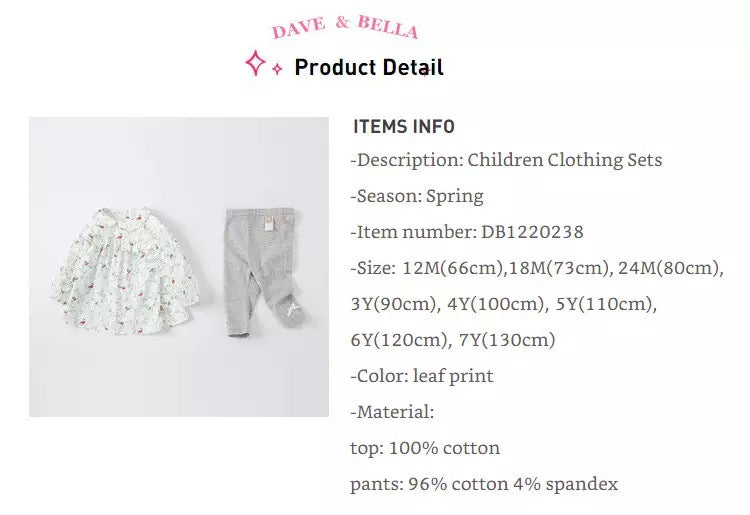Click the Color: leaf print line
This screenshot has height=515, width=750.
point(421,376)
